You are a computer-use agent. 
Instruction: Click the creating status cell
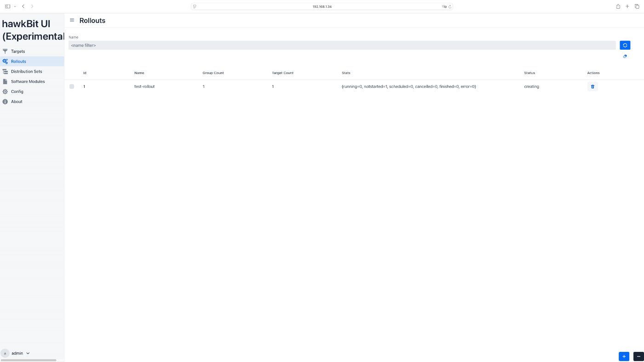[531, 86]
